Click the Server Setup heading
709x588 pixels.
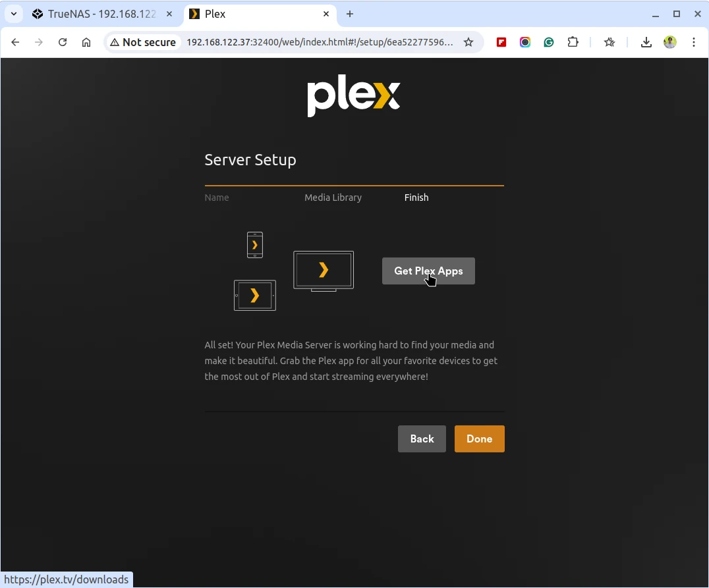point(250,160)
